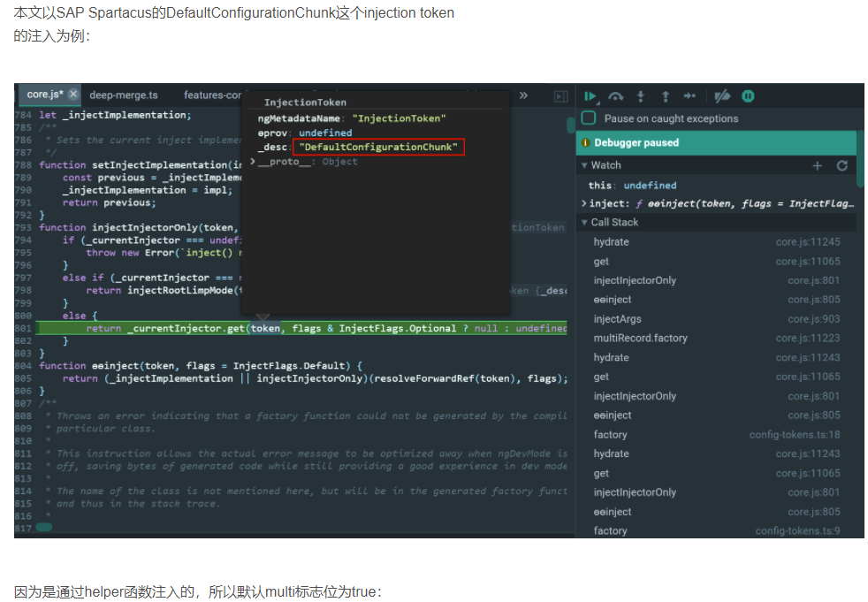Open the features-cor tab
Screen dimensions: 868x602
[x=212, y=95]
